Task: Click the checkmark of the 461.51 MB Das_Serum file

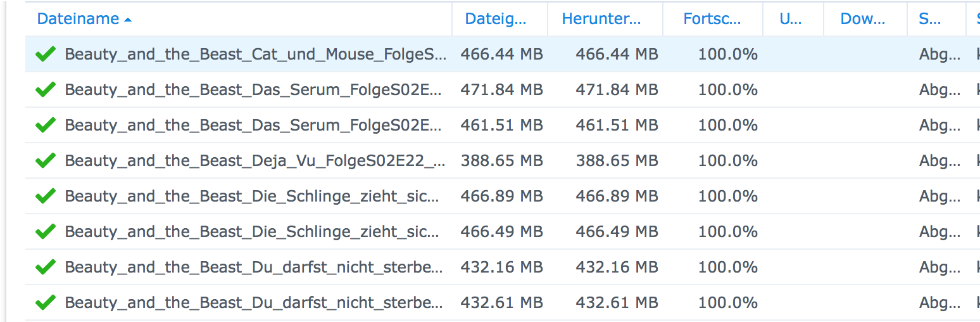Action: 46,126
